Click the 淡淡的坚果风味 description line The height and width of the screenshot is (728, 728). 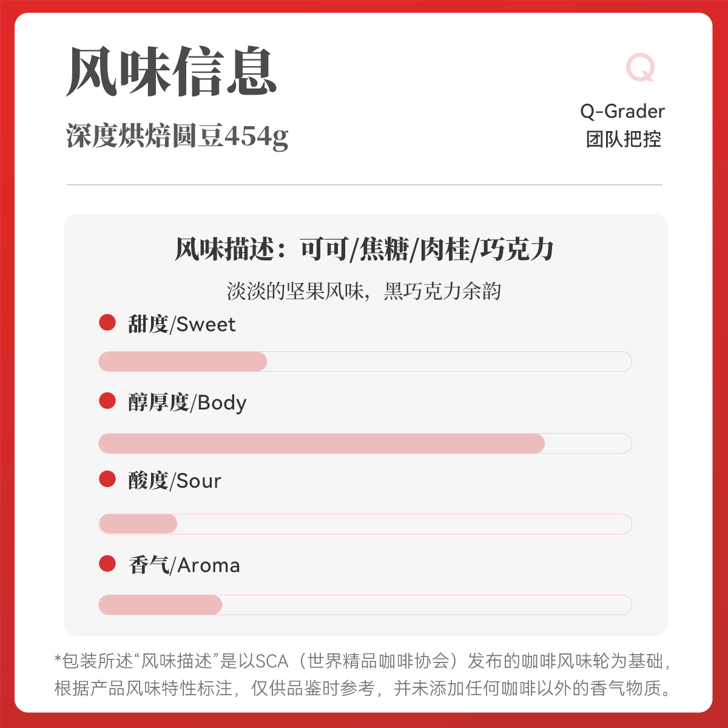click(364, 291)
